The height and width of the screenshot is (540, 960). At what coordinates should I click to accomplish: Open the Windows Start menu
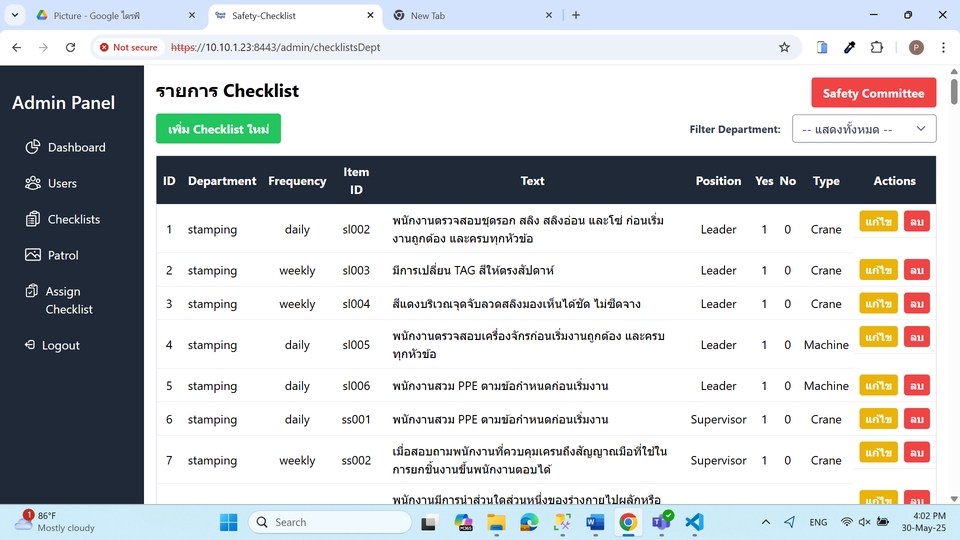[x=228, y=522]
